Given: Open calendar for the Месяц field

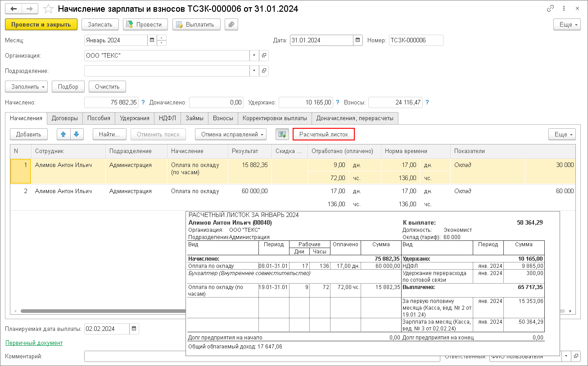Looking at the screenshot, I should pos(152,40).
